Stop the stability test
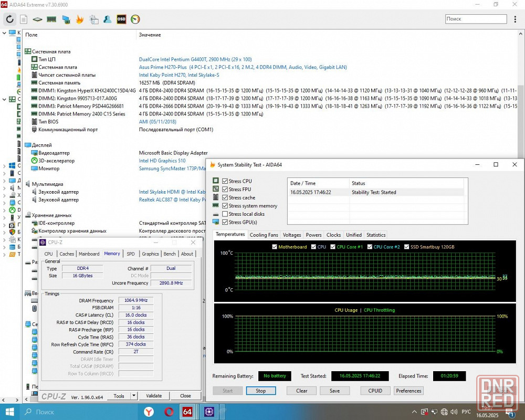 [x=261, y=391]
